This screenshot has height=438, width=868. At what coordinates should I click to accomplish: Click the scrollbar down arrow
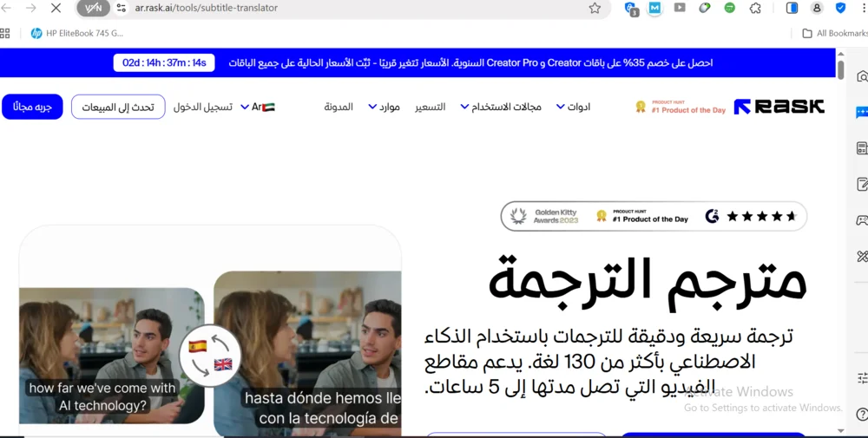[x=840, y=430]
